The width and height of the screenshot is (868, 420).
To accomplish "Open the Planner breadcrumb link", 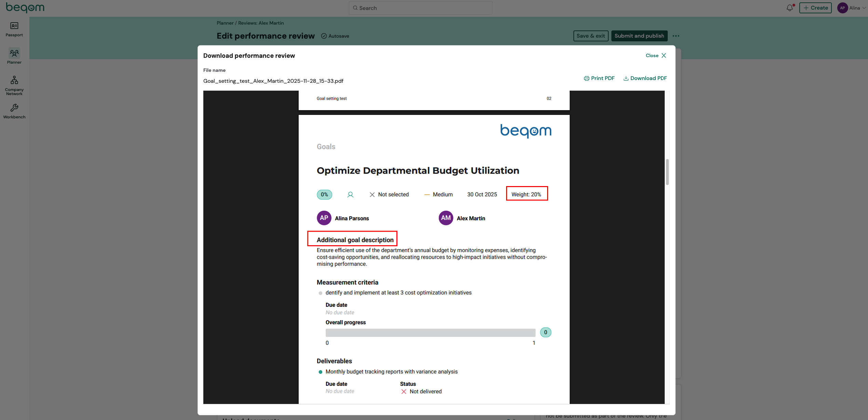I will pos(225,23).
